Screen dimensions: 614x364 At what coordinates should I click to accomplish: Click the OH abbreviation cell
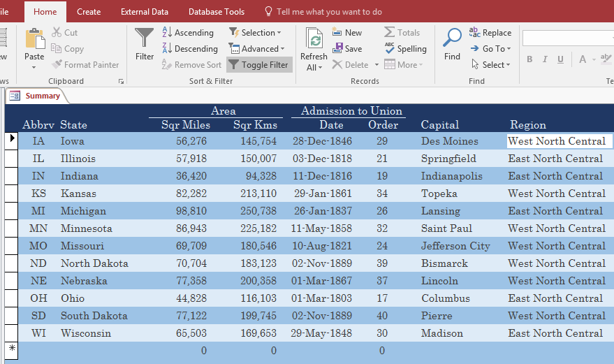[38, 298]
